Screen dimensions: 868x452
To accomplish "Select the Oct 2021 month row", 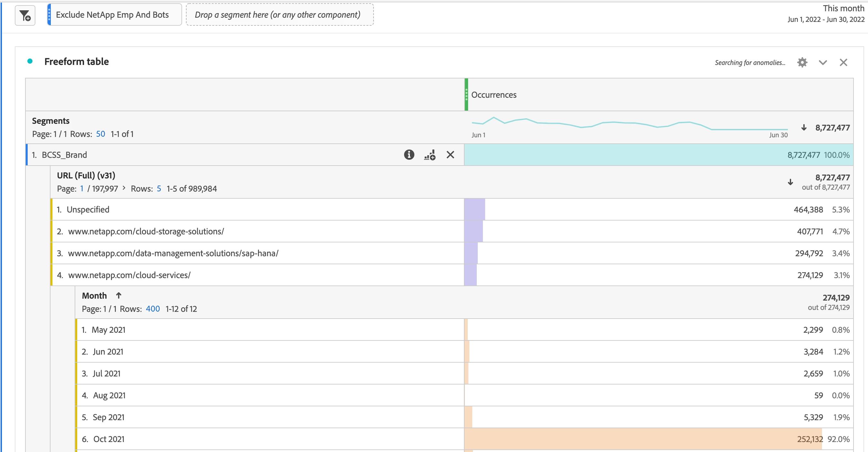I will tap(108, 439).
